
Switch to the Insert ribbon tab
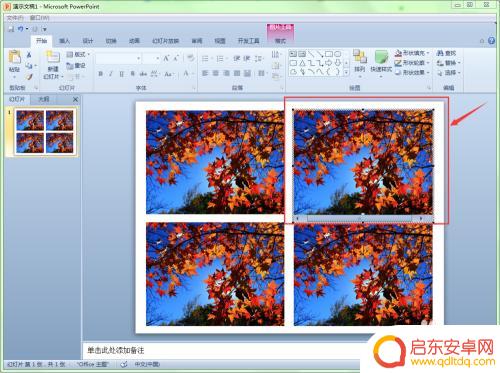[x=64, y=41]
